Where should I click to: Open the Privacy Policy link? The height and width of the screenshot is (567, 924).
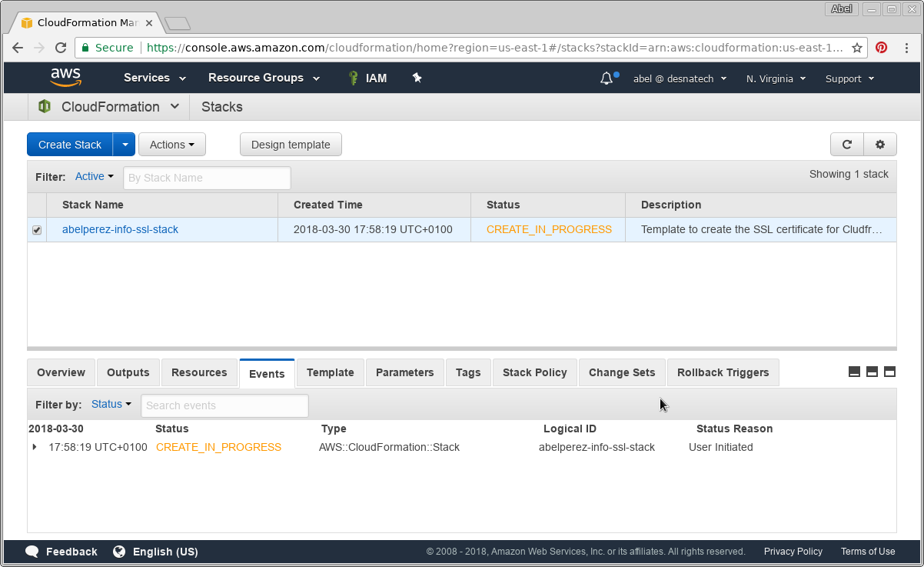pos(793,552)
